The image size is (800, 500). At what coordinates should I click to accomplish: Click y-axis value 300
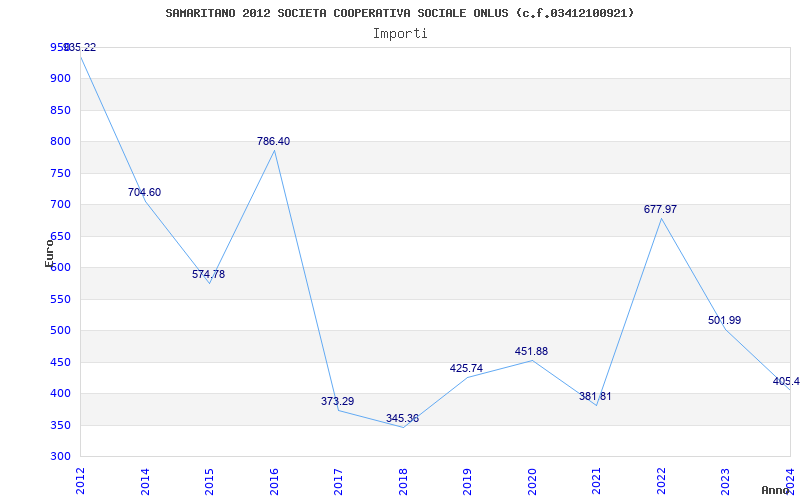(x=60, y=457)
